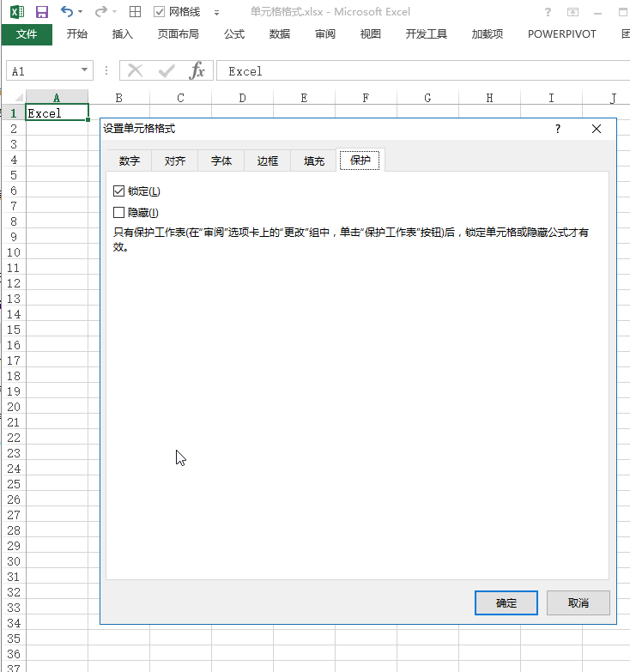Toggle the 网格线 gridlines checkbox
Screen dimensions: 630x672
tap(160, 12)
